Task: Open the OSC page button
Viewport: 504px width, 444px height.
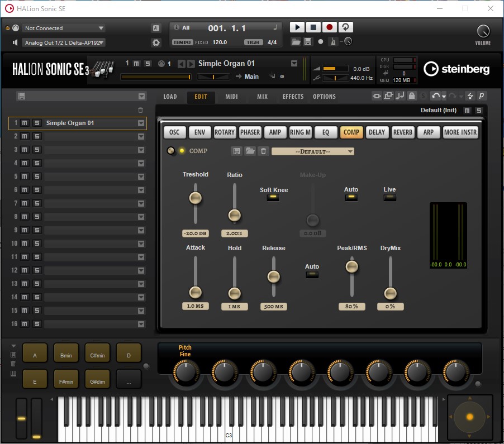Action: (174, 132)
